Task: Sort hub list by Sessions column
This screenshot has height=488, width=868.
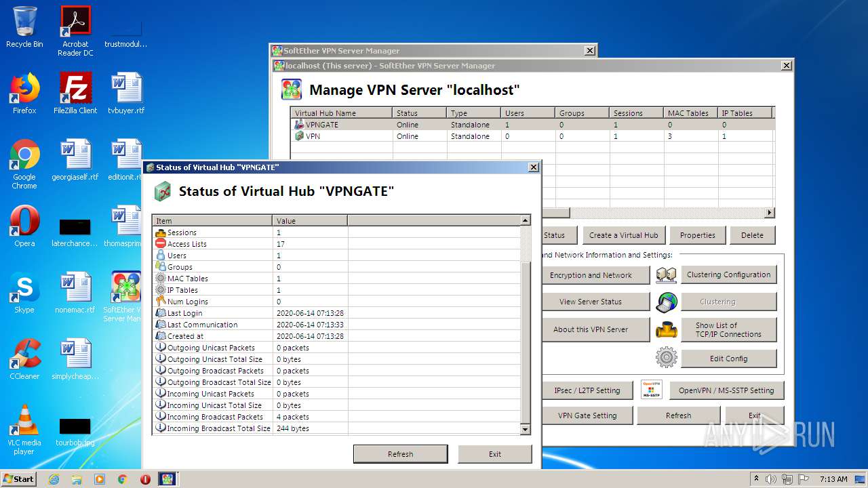Action: coord(637,113)
